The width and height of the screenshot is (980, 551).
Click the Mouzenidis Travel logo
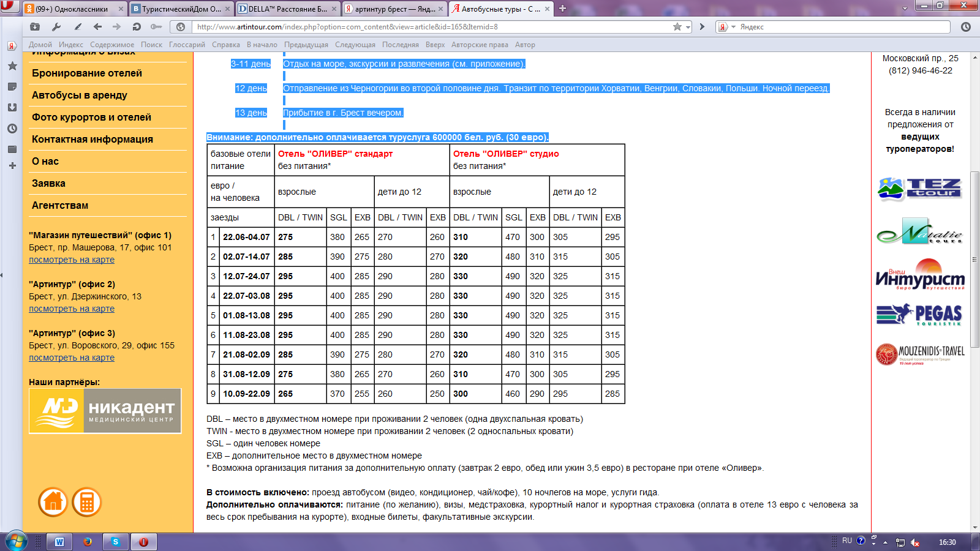pyautogui.click(x=920, y=354)
